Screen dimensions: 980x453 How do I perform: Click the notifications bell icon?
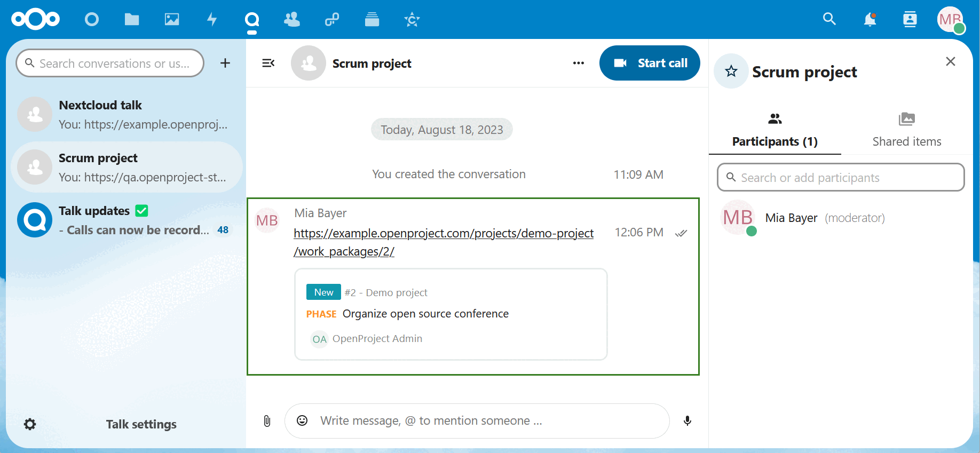(x=870, y=20)
